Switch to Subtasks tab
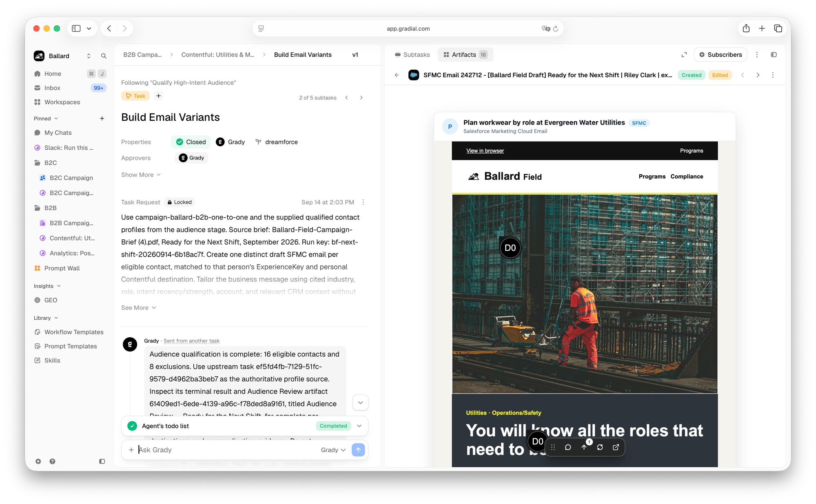The width and height of the screenshot is (816, 504). pos(412,55)
